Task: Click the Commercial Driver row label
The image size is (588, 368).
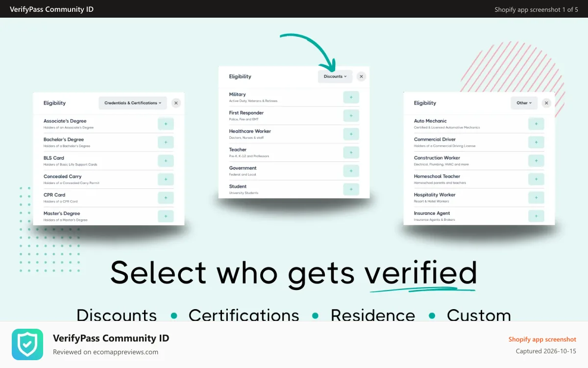Action: [x=435, y=139]
